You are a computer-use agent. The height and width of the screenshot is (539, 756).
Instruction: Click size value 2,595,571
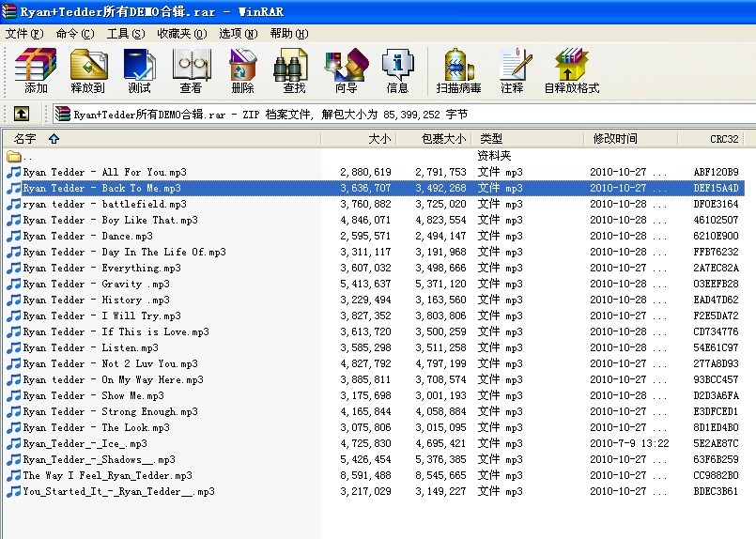tap(365, 236)
